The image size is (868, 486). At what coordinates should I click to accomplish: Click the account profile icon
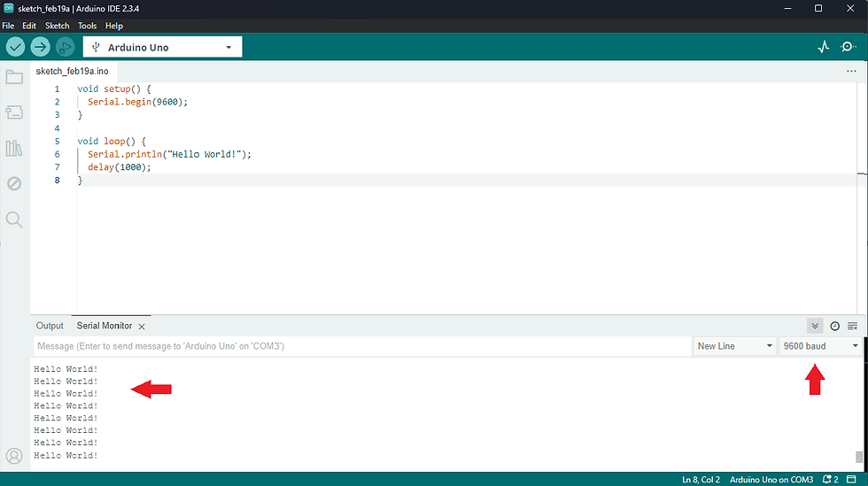tap(14, 456)
